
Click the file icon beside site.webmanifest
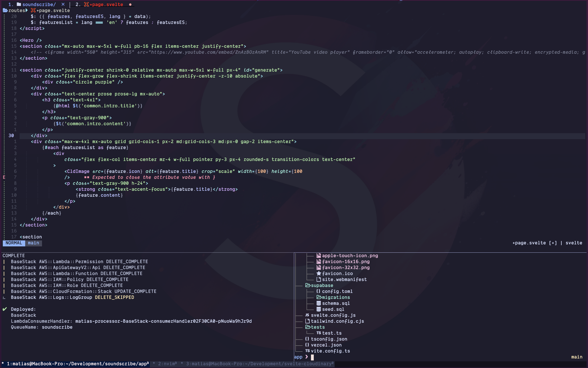(x=318, y=279)
